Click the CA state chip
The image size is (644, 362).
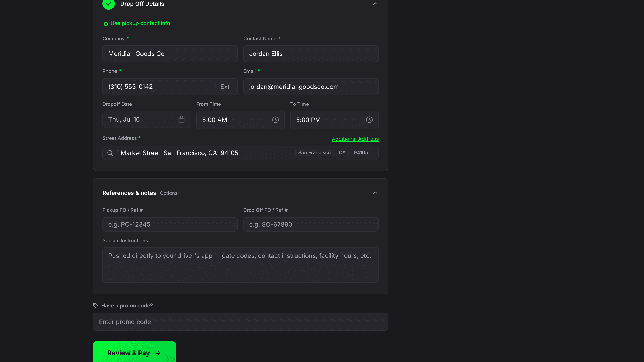pyautogui.click(x=342, y=153)
